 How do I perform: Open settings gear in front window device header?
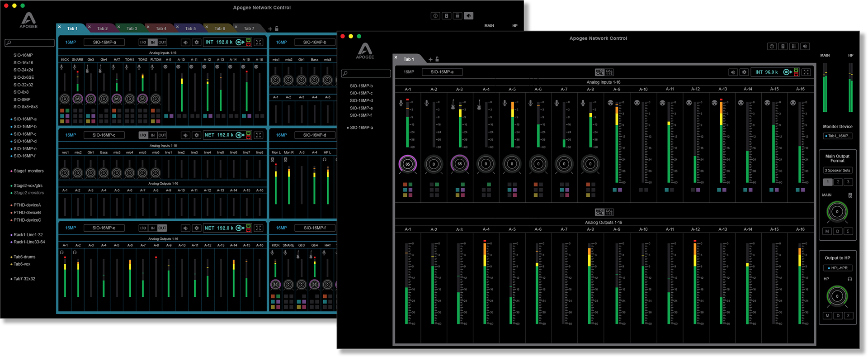(x=744, y=72)
